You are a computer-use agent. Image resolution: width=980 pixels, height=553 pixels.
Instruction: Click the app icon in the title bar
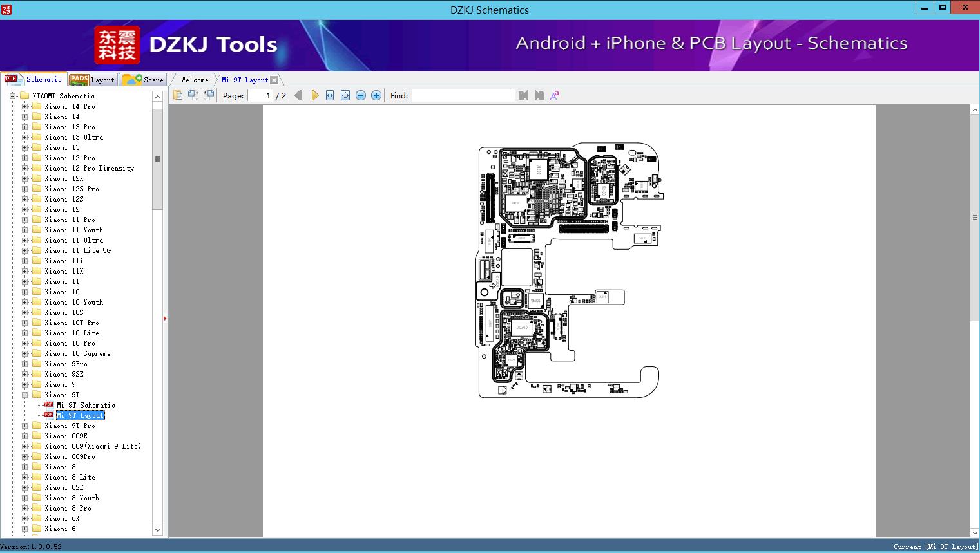tap(6, 9)
